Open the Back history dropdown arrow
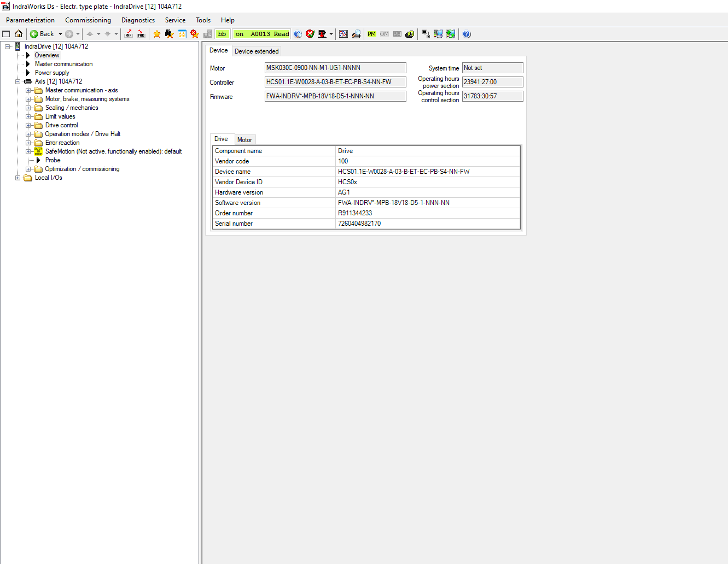Viewport: 728px width, 564px height. pos(60,34)
